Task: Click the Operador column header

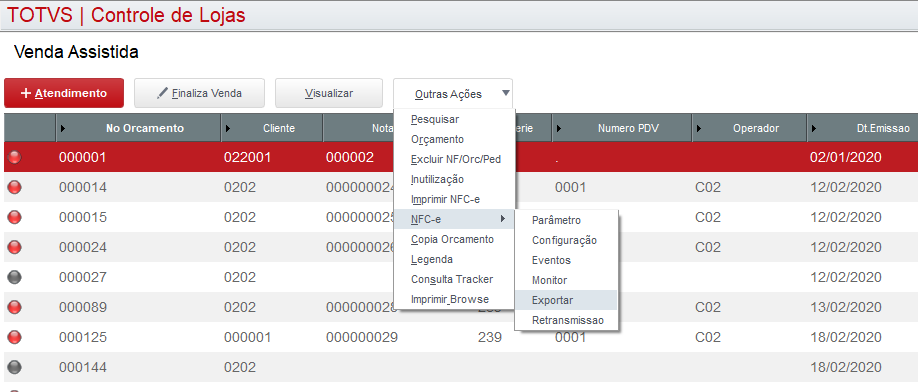Action: coord(749,128)
